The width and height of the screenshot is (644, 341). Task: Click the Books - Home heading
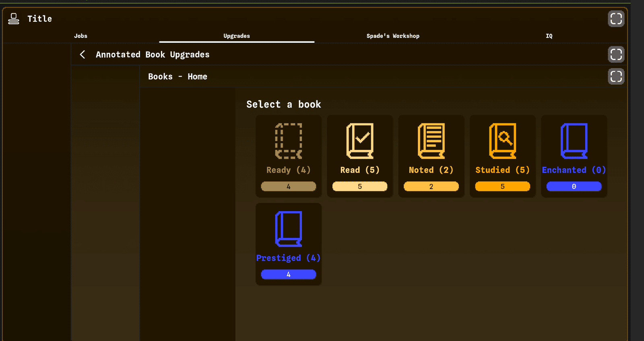178,77
